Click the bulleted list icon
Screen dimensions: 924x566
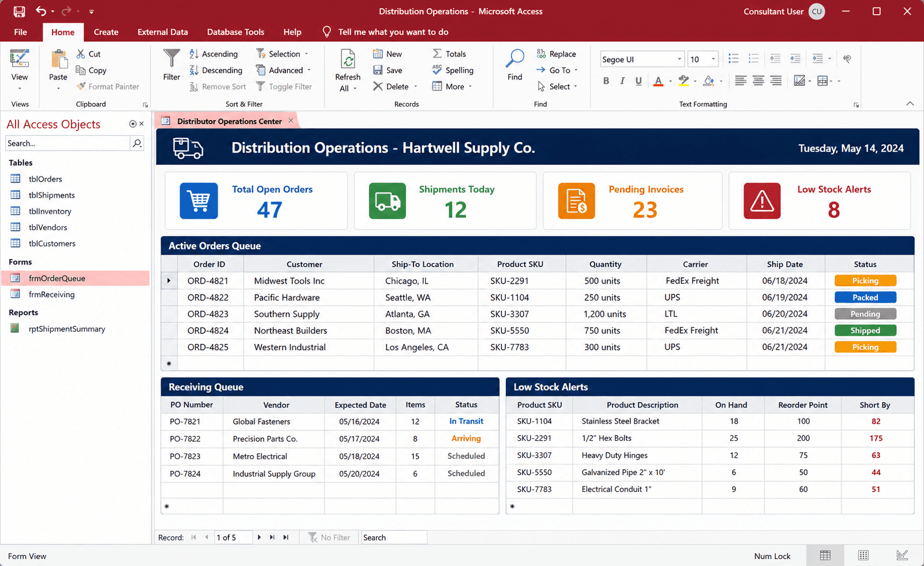[x=734, y=58]
